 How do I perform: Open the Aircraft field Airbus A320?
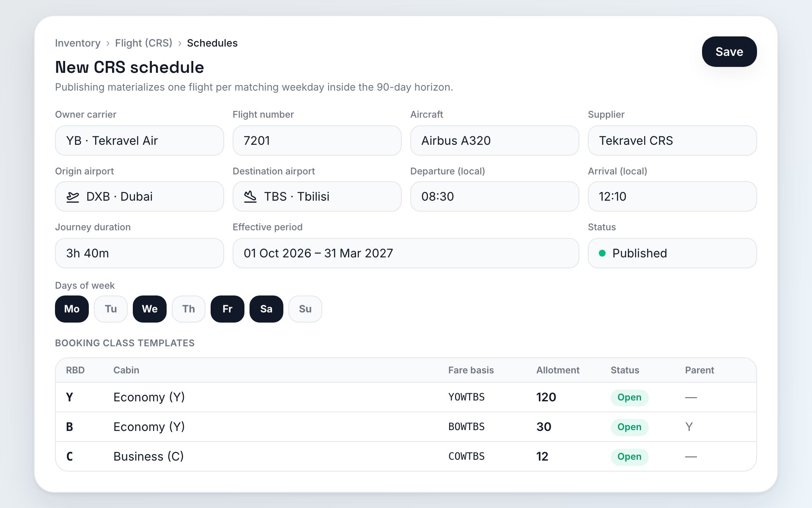click(495, 141)
